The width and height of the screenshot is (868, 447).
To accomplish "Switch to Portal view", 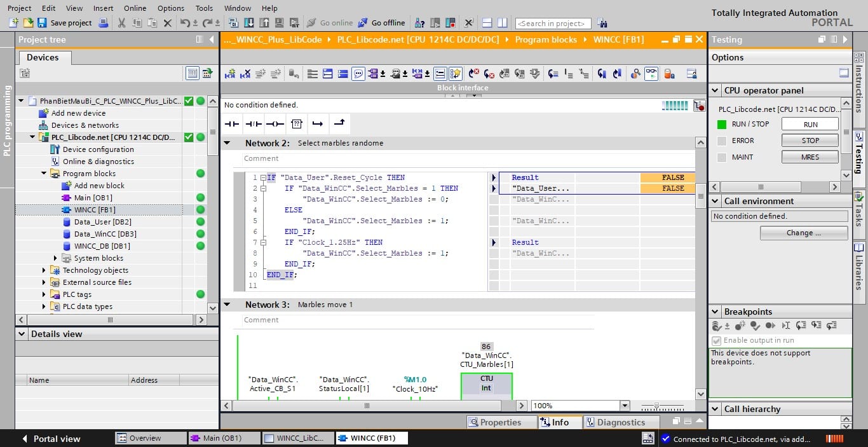I will [51, 439].
